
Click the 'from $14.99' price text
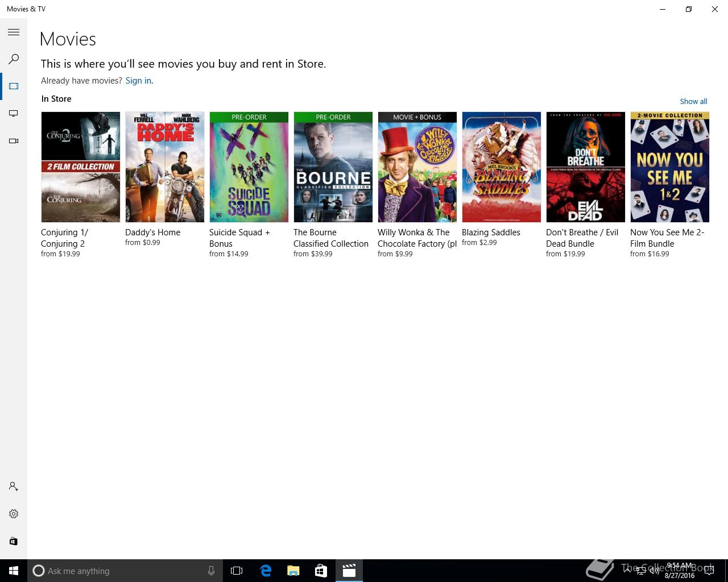[x=229, y=254]
